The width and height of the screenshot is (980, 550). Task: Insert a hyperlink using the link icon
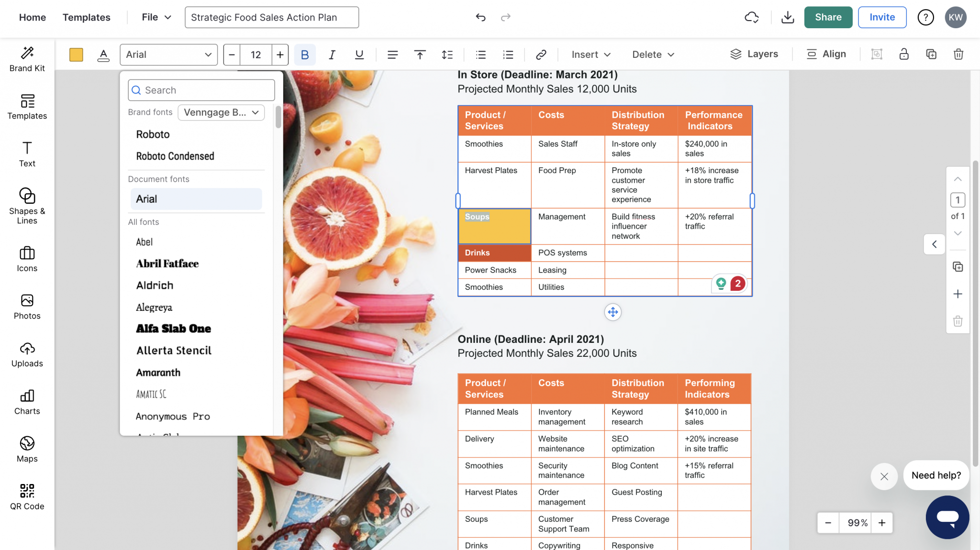[540, 55]
